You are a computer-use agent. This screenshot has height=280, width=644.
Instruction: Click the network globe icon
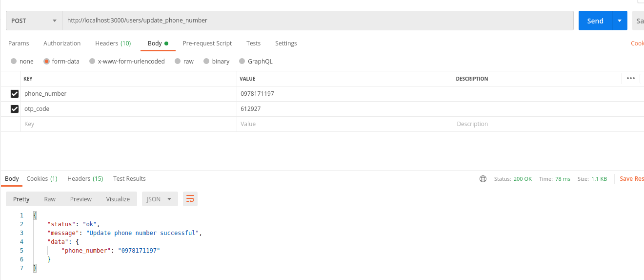[x=483, y=179]
